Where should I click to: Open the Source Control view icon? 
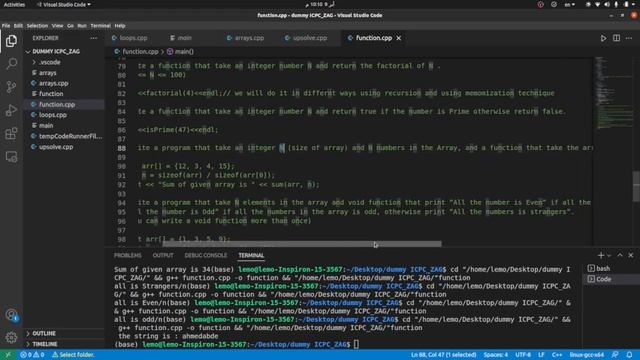pyautogui.click(x=11, y=87)
